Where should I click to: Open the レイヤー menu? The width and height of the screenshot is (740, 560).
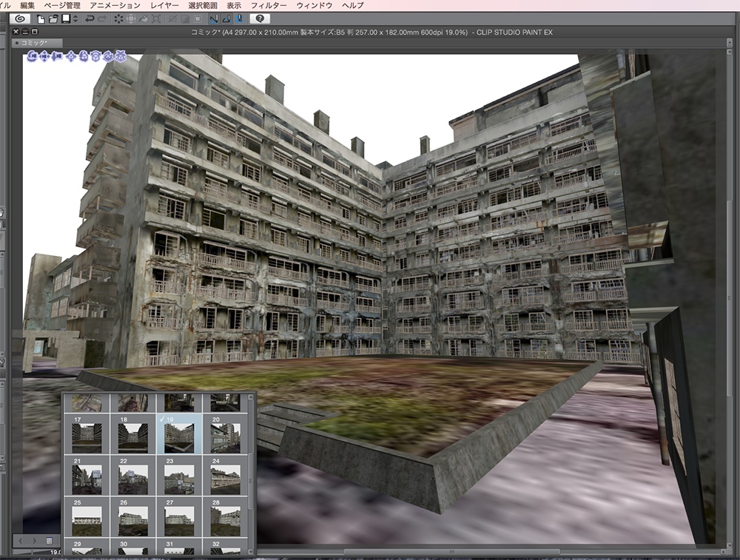164,5
